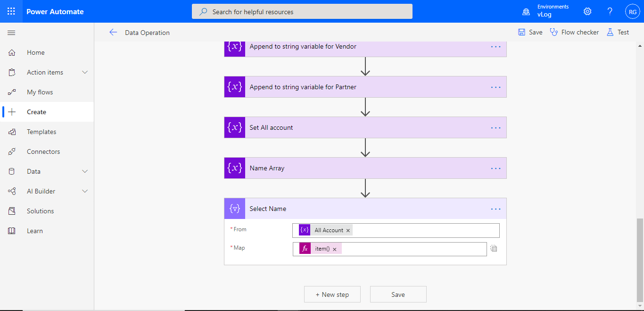
Task: Click the Data cylinder icon
Action: (12, 171)
